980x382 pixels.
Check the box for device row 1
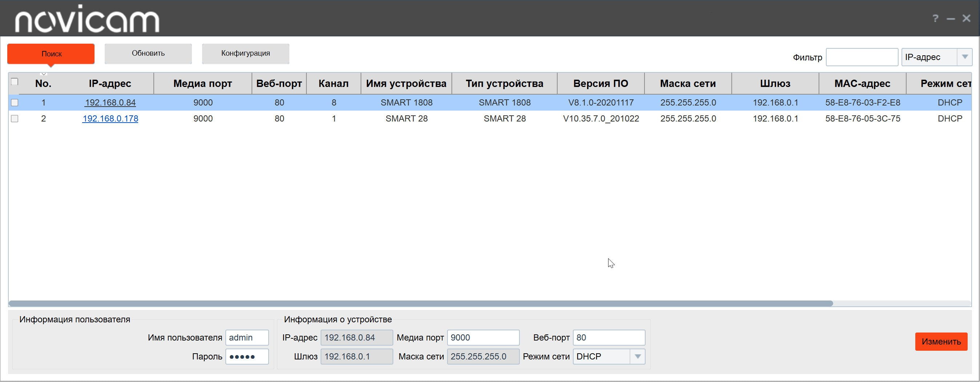[x=15, y=103]
